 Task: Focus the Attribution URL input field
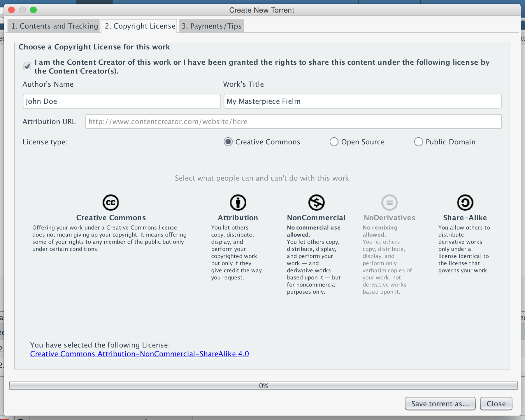click(293, 122)
